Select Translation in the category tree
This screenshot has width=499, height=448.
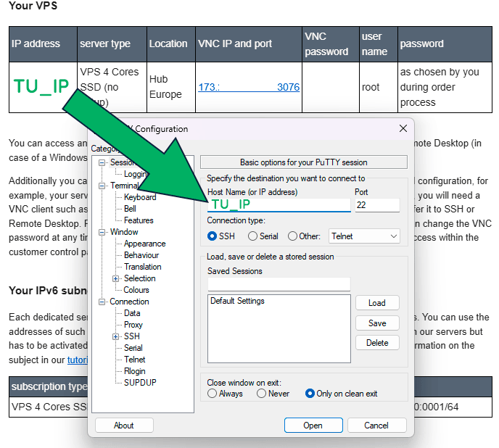tap(143, 267)
